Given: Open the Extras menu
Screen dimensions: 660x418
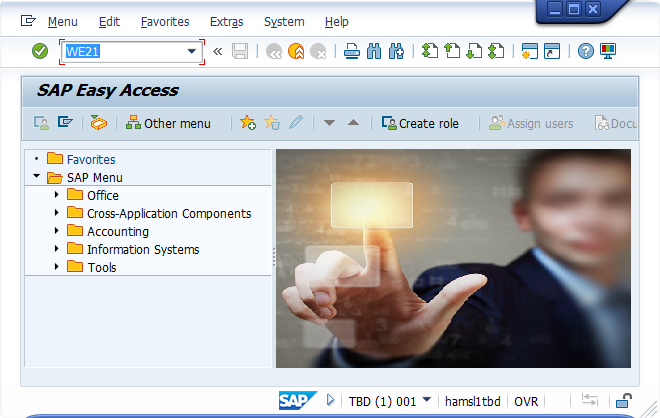Looking at the screenshot, I should 226,21.
